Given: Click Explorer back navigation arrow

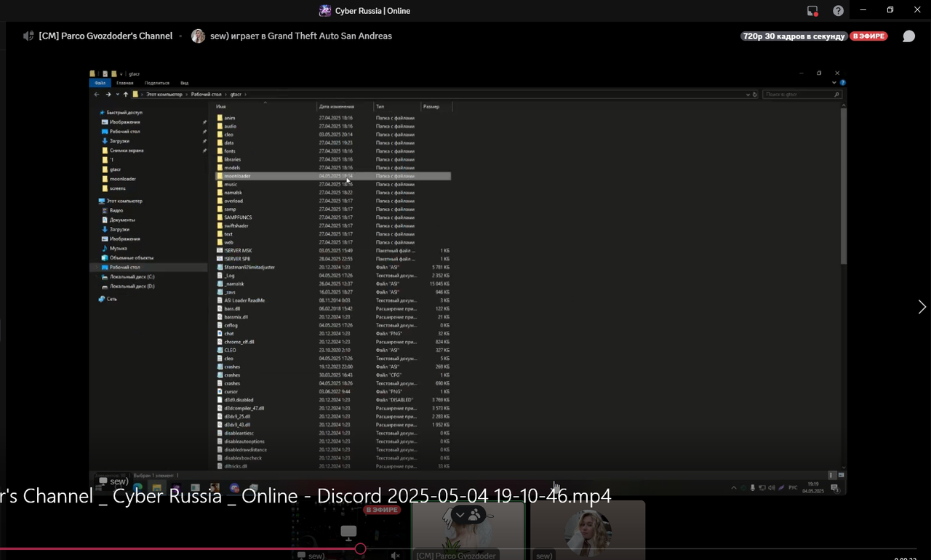Looking at the screenshot, I should coord(97,95).
